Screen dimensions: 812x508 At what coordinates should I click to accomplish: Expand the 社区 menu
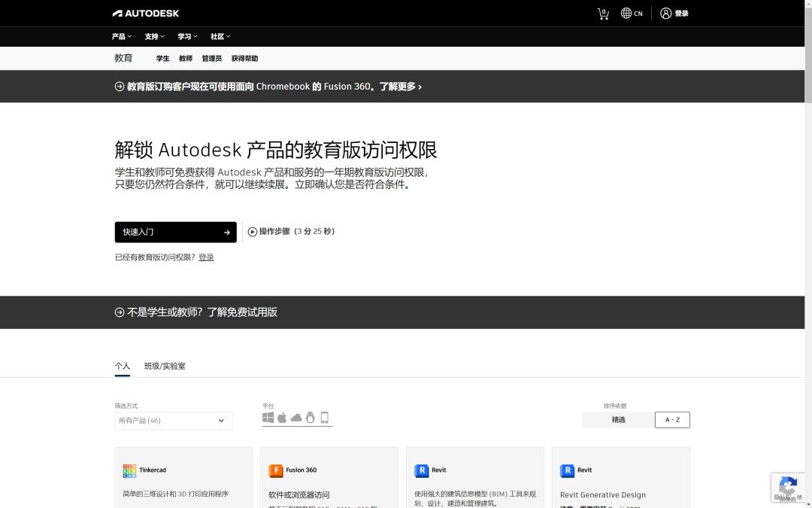(x=219, y=36)
